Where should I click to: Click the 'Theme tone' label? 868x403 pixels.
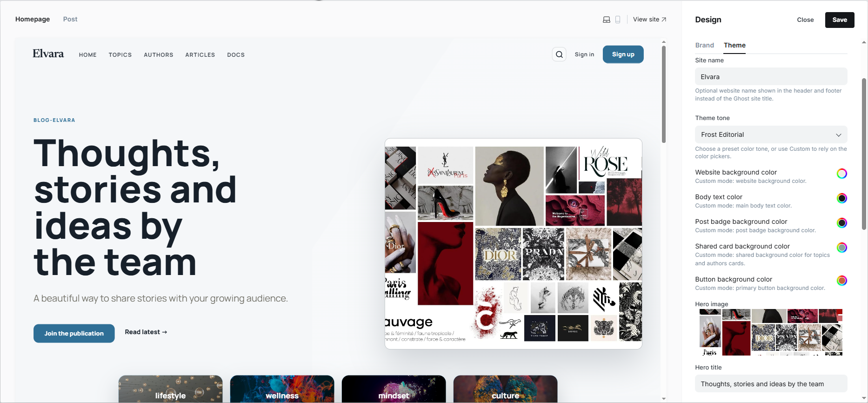pyautogui.click(x=712, y=118)
